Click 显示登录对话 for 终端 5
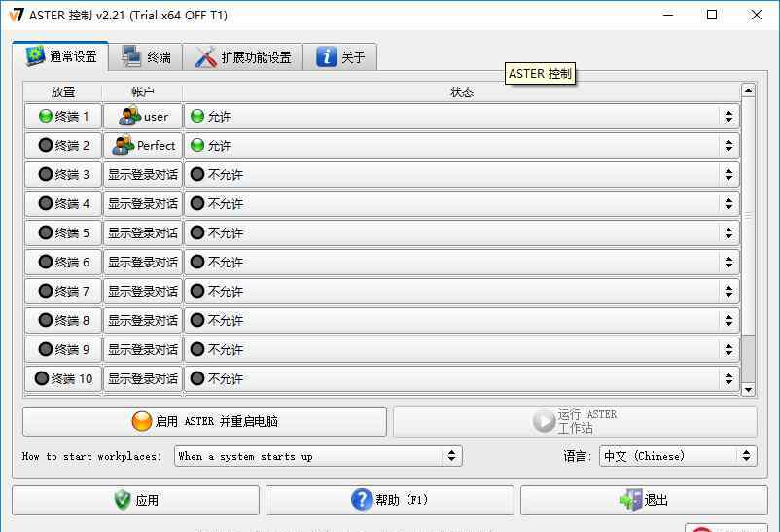The image size is (780, 532). click(143, 232)
